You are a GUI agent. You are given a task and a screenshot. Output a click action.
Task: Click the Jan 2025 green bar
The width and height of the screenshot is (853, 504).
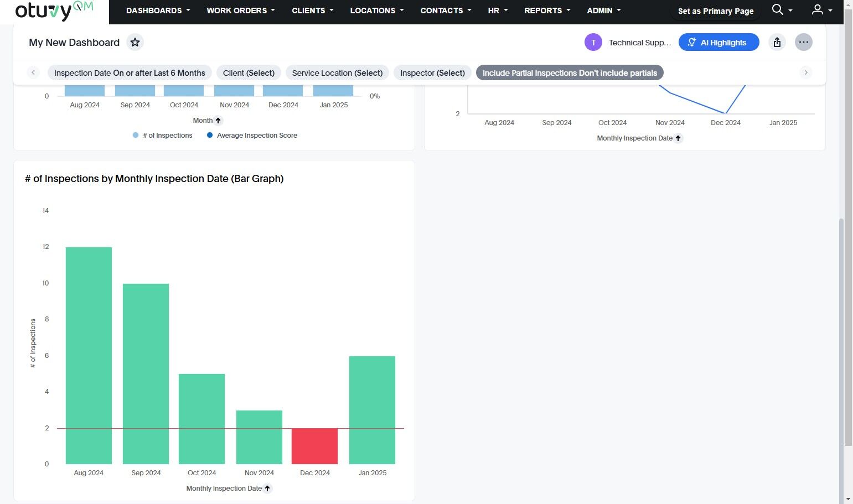pos(372,410)
